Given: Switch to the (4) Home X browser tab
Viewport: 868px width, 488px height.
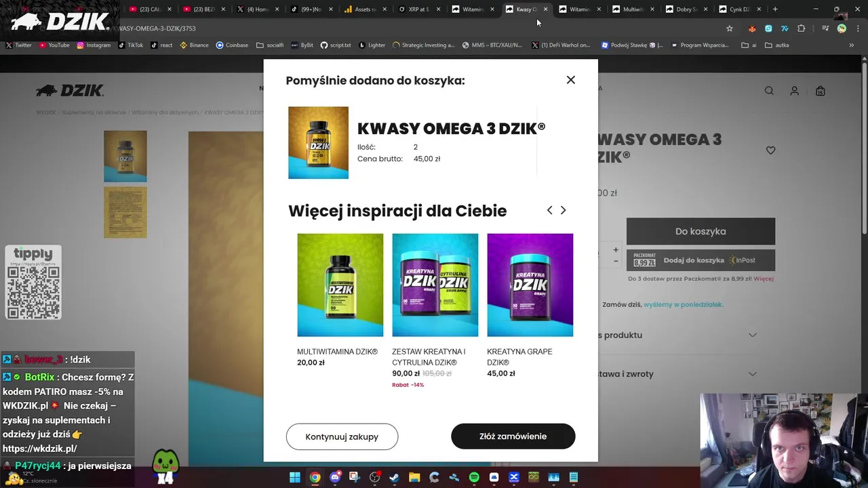Looking at the screenshot, I should 258,9.
